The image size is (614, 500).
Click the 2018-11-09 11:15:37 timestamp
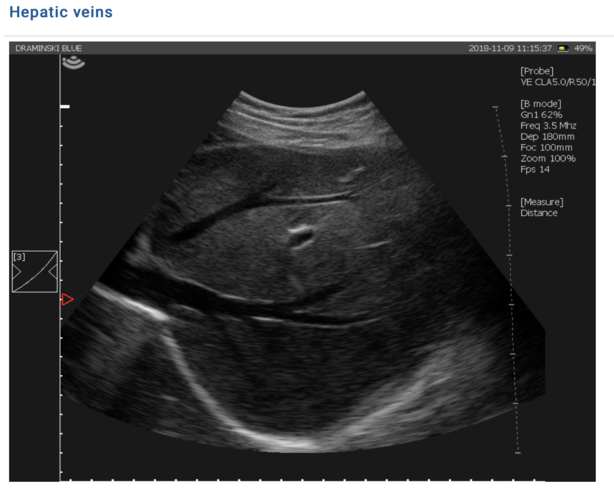click(510, 49)
